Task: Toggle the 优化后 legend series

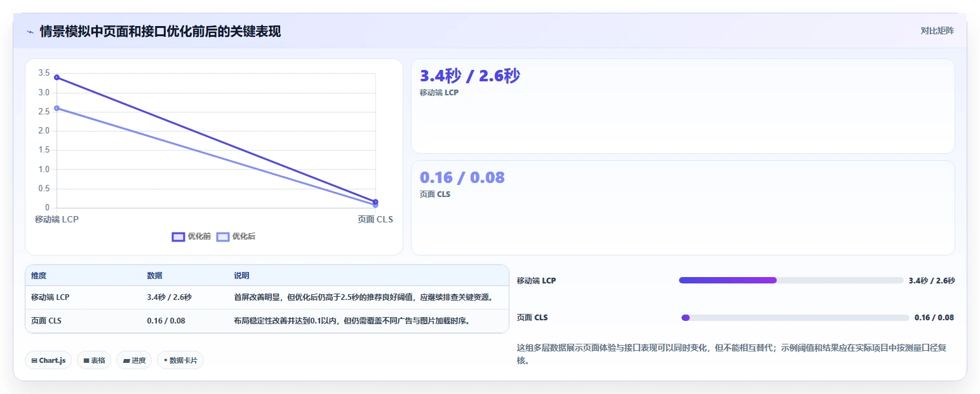Action: coord(236,236)
